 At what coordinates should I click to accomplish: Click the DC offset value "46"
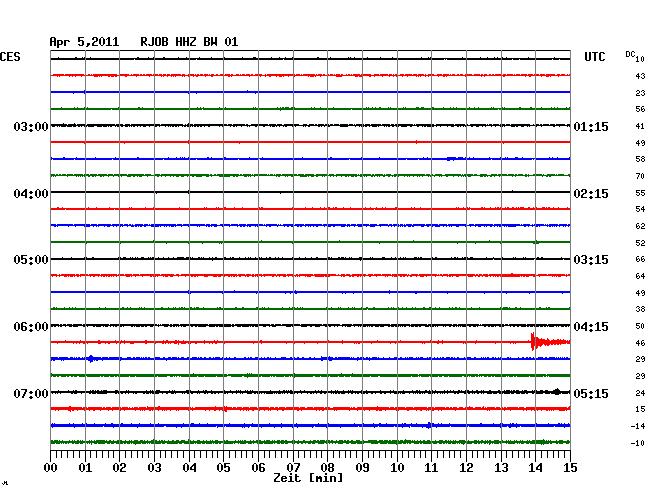click(x=640, y=343)
